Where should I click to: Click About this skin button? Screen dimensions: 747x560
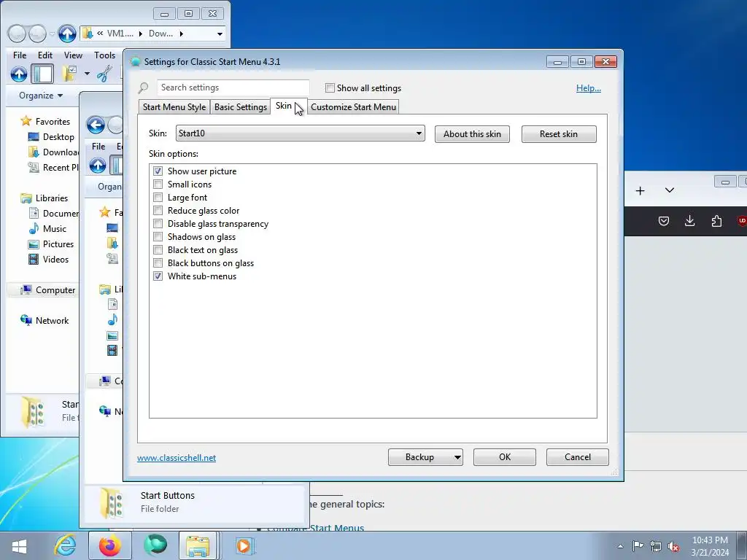tap(472, 134)
